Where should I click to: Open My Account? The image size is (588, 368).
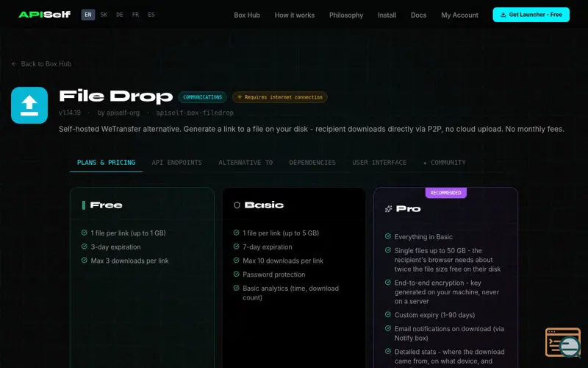coord(459,15)
